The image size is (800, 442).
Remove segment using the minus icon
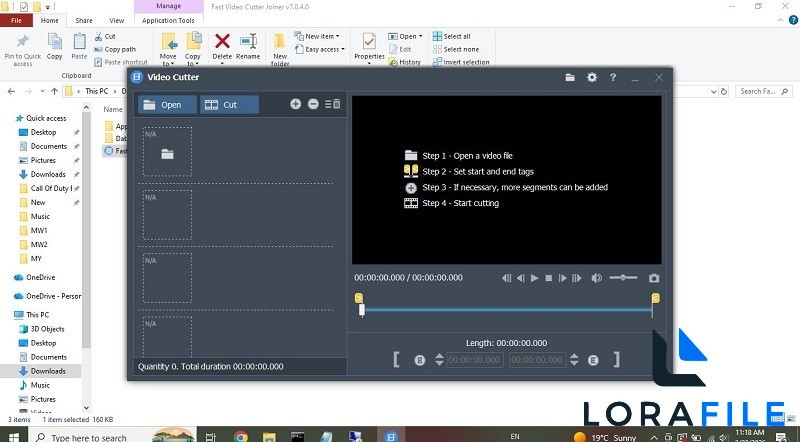(313, 104)
